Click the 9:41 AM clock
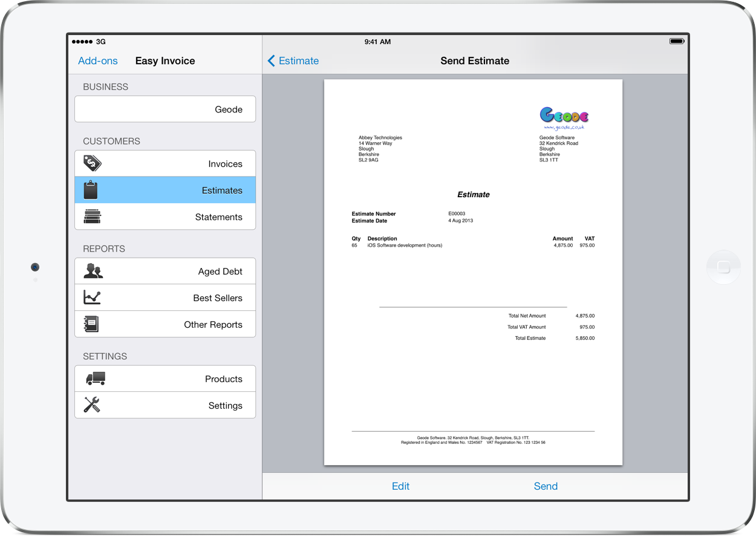This screenshot has height=537, width=756. [x=377, y=42]
